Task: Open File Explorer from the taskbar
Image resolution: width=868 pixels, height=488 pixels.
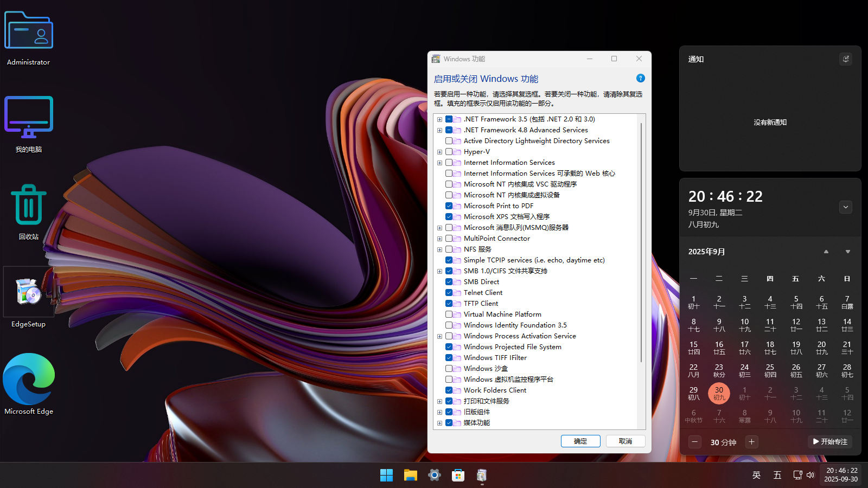Action: pos(410,476)
